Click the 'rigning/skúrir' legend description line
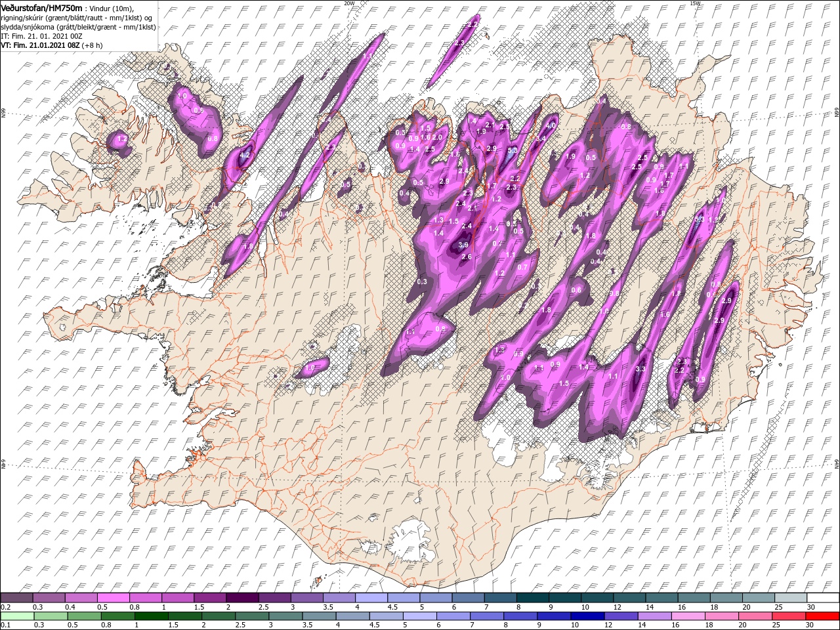Image resolution: width=840 pixels, height=630 pixels. click(77, 17)
